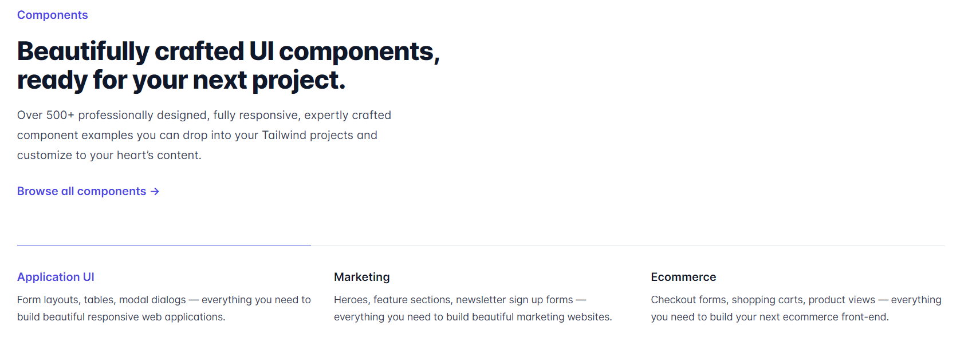Click the Marketing description about heroes and forms

[x=473, y=308]
